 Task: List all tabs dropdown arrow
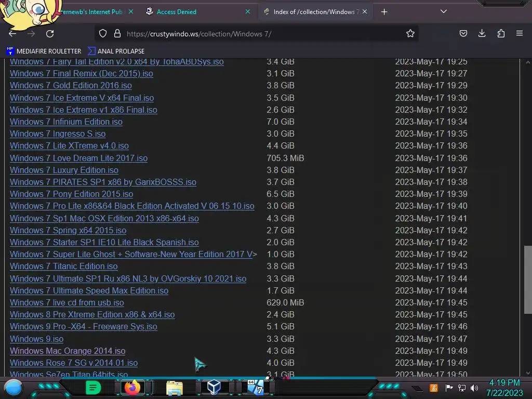444,11
